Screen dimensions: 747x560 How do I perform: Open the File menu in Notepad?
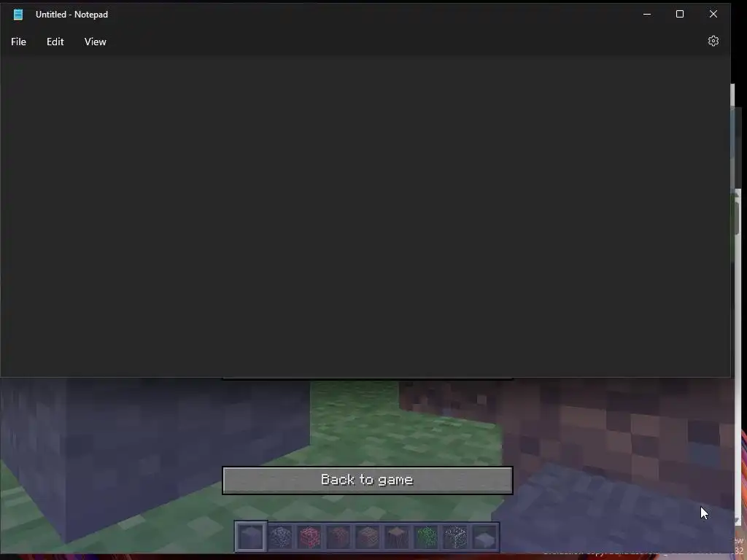coord(18,42)
